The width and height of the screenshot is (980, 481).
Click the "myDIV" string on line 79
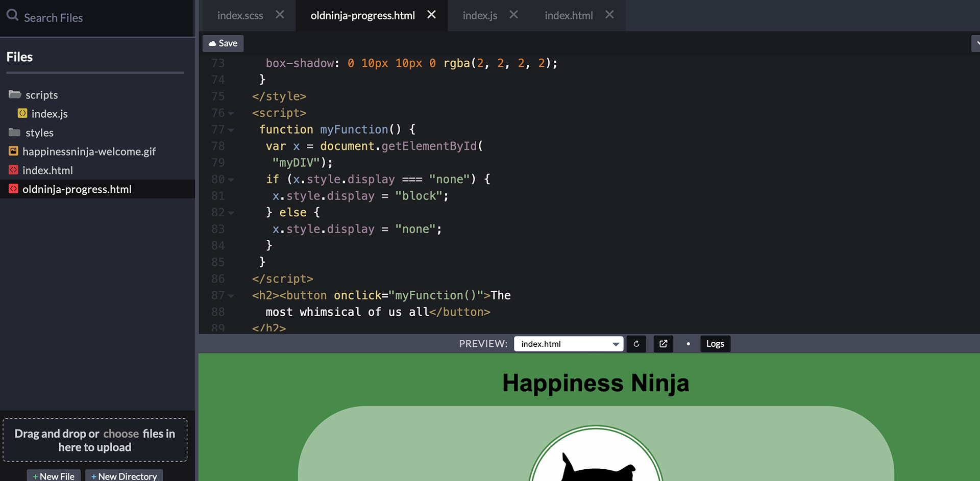(296, 163)
